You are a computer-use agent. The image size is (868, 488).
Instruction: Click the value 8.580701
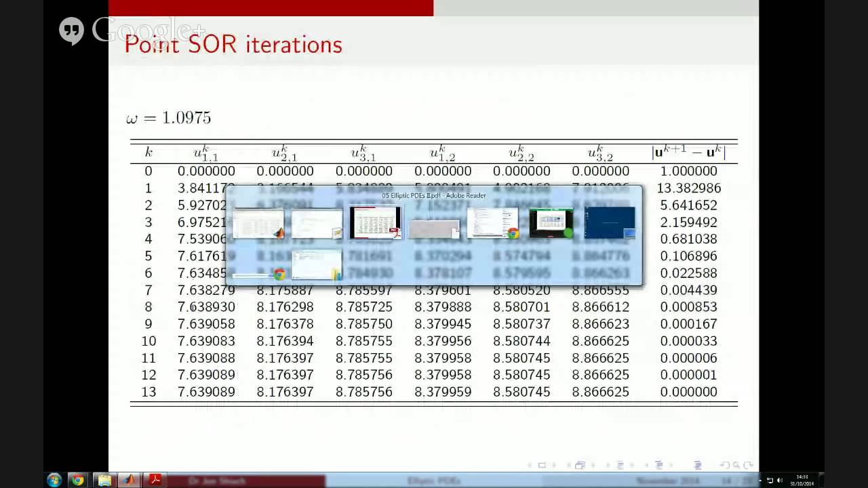click(521, 307)
